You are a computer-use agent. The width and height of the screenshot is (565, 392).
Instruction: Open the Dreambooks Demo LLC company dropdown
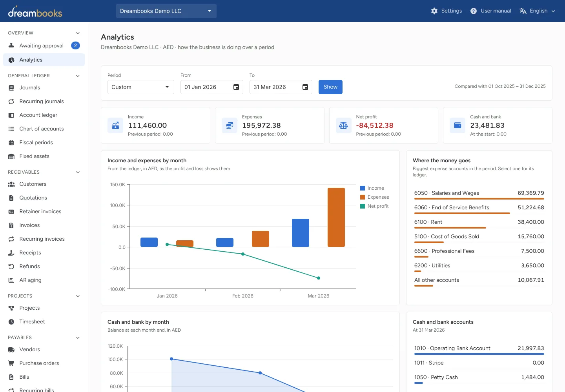coord(166,11)
